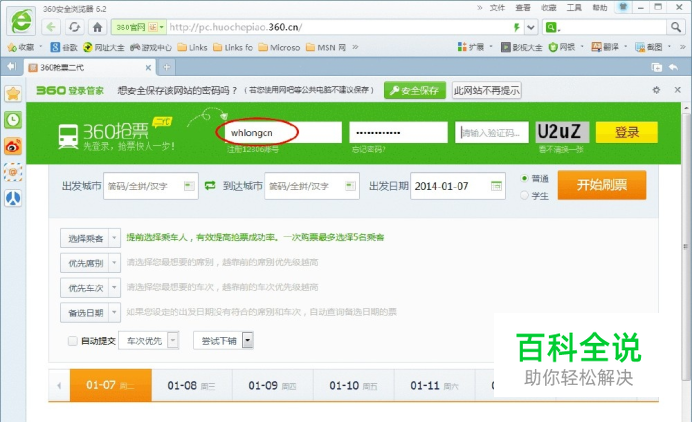Open the Microso bookmark folder
The width and height of the screenshot is (692, 422).
pyautogui.click(x=279, y=47)
